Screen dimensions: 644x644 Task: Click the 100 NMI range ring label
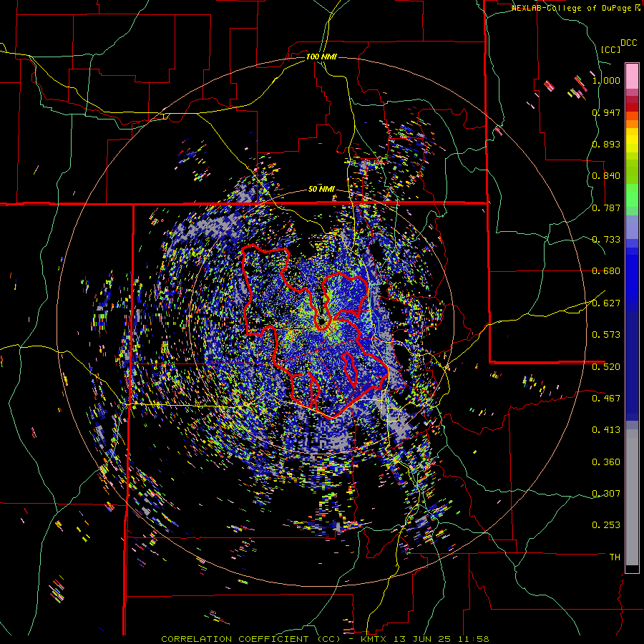(321, 57)
